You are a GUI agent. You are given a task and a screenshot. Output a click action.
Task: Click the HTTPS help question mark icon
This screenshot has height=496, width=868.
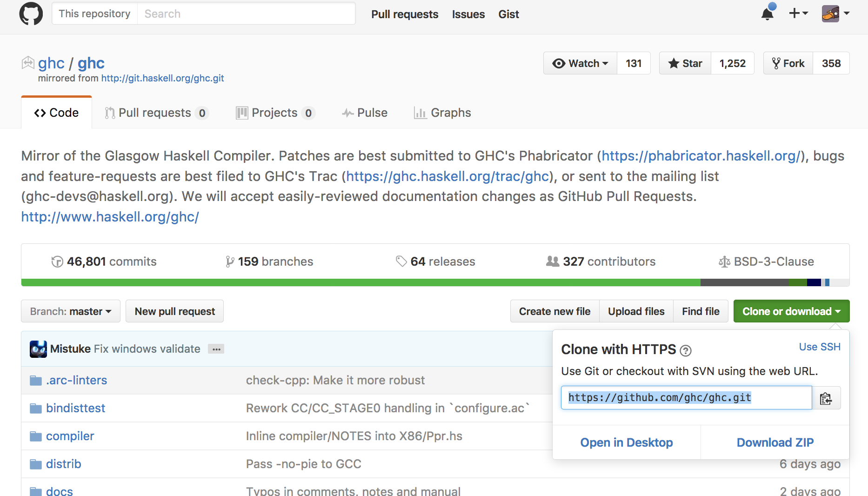pyautogui.click(x=686, y=350)
